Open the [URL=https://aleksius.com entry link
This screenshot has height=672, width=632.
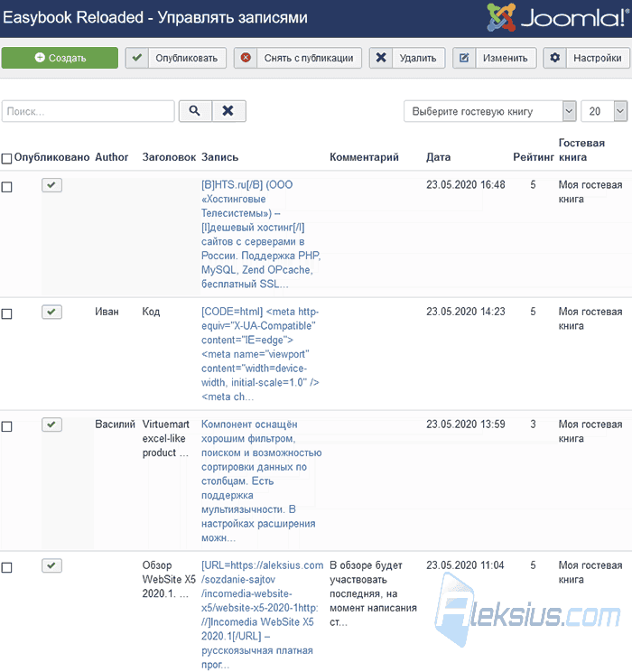tap(262, 615)
